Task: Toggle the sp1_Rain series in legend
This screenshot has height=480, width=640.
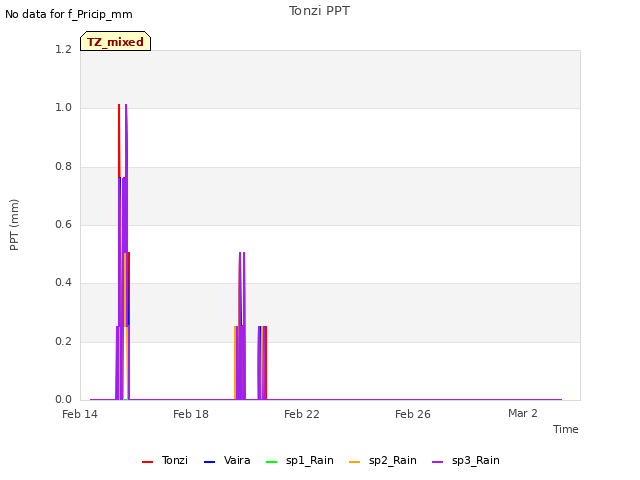Action: 300,460
